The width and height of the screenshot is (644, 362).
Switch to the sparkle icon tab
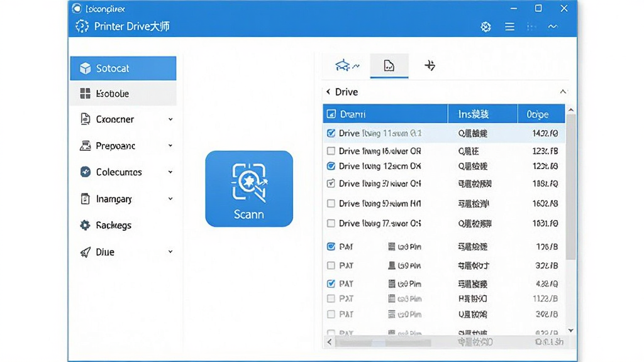click(430, 65)
